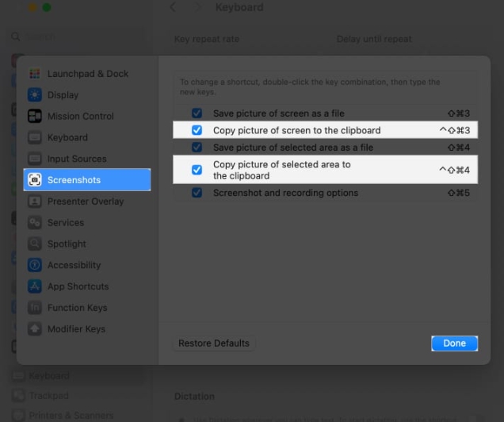Uncheck Save picture of screen as a file

[x=197, y=113]
